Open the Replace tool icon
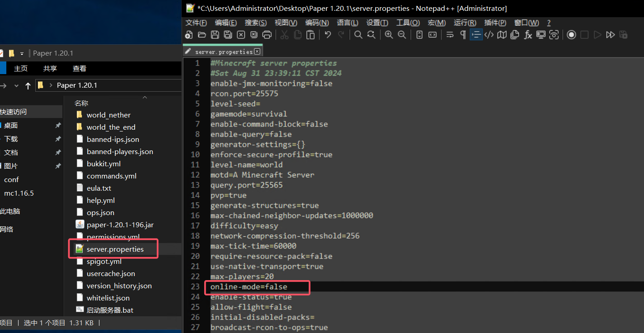 [371, 35]
